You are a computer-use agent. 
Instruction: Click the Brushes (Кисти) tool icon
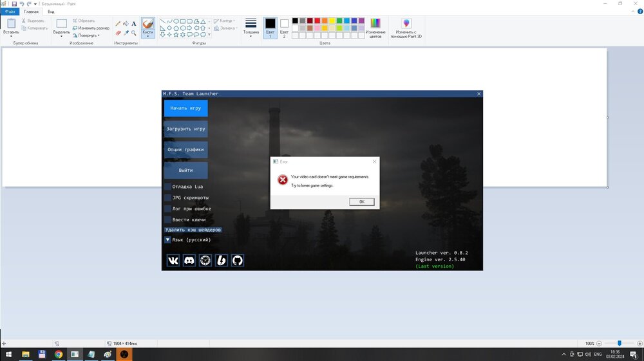coord(148,24)
